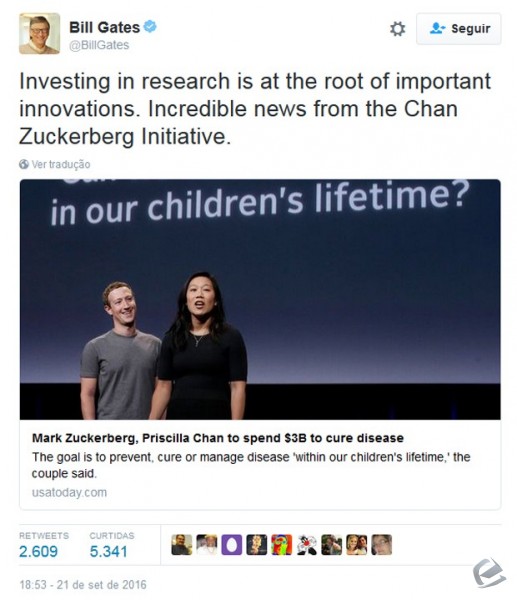Click the Seguir follow button

(458, 29)
